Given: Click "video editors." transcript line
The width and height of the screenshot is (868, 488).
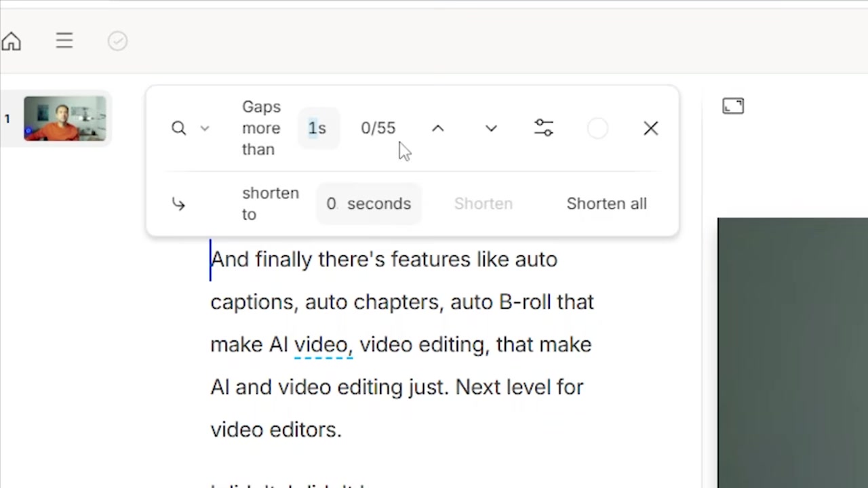Looking at the screenshot, I should pos(276,430).
